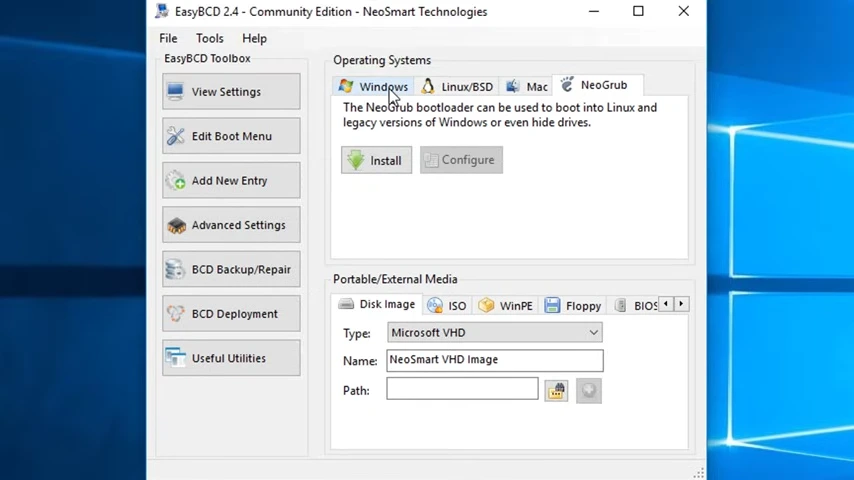Click the empty Path input field
The image size is (854, 480).
click(462, 389)
